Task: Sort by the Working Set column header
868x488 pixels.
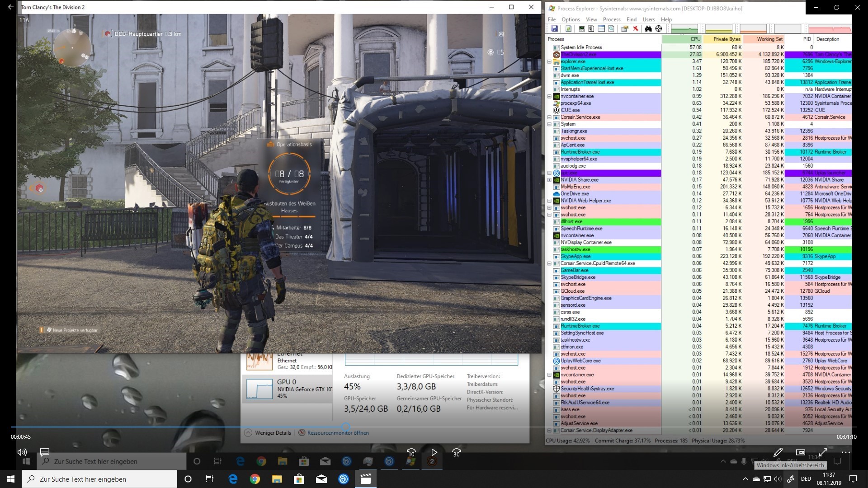Action: [764, 39]
